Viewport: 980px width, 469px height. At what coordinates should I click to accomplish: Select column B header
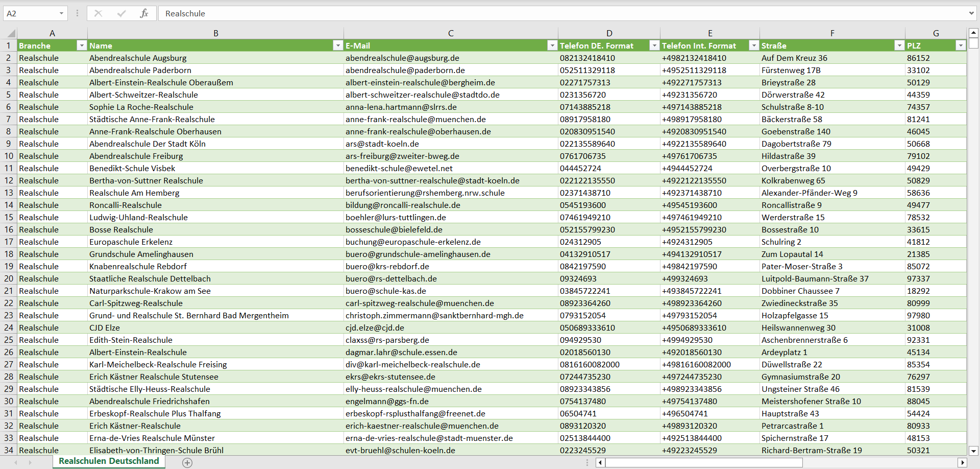pyautogui.click(x=215, y=33)
